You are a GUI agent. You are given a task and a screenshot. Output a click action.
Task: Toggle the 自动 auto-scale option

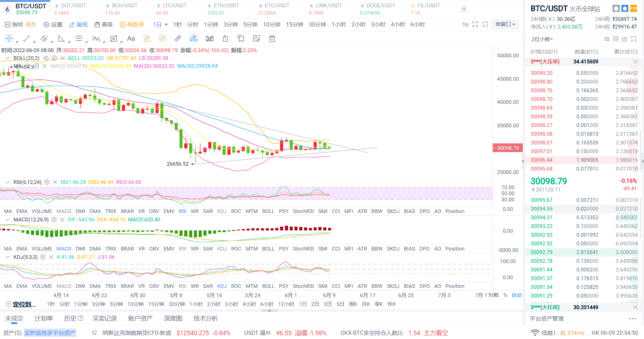coord(517,295)
